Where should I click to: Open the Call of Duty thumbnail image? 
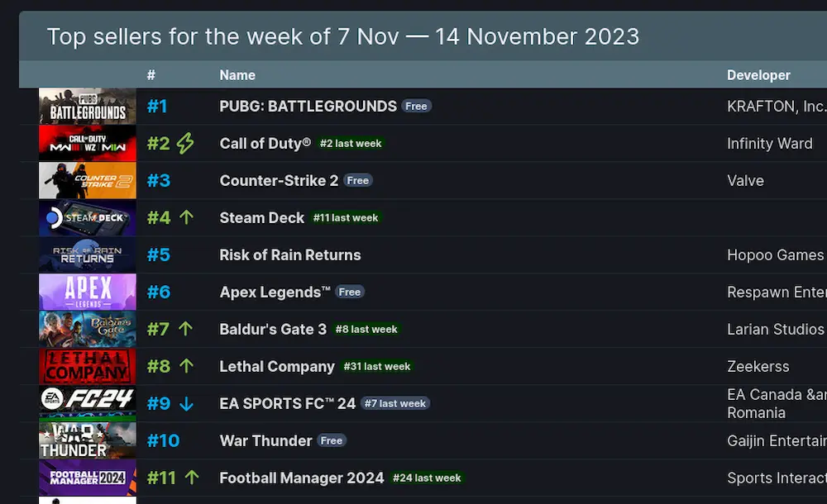coord(87,144)
